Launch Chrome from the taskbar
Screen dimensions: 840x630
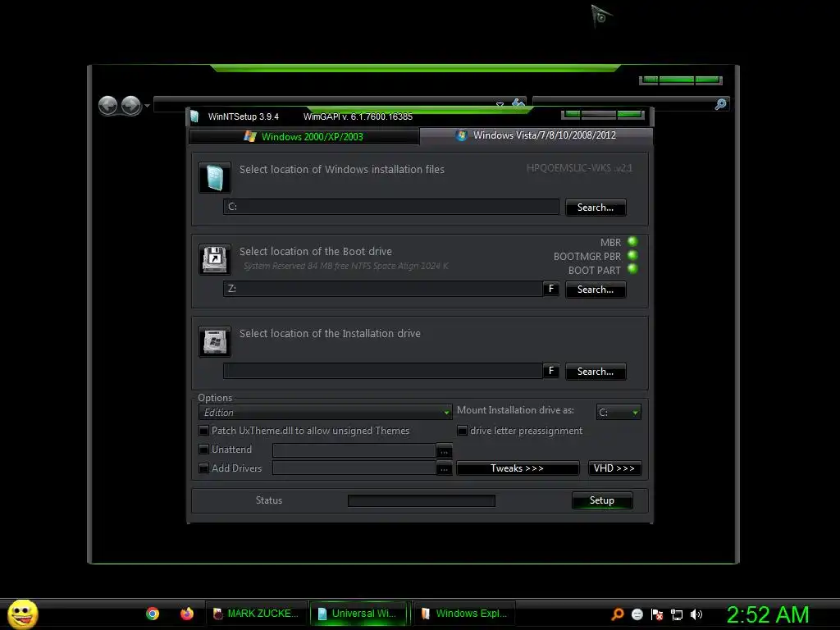(153, 614)
